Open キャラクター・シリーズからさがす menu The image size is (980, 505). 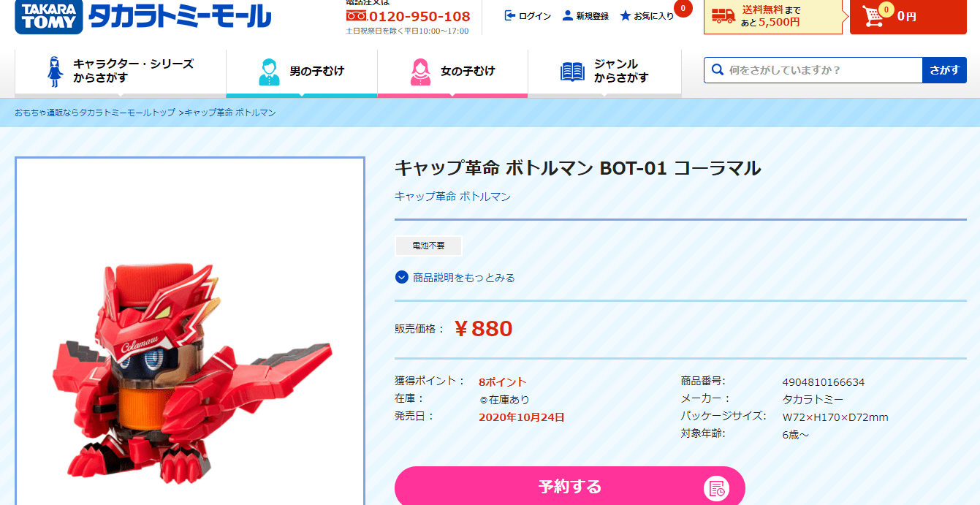[x=121, y=72]
